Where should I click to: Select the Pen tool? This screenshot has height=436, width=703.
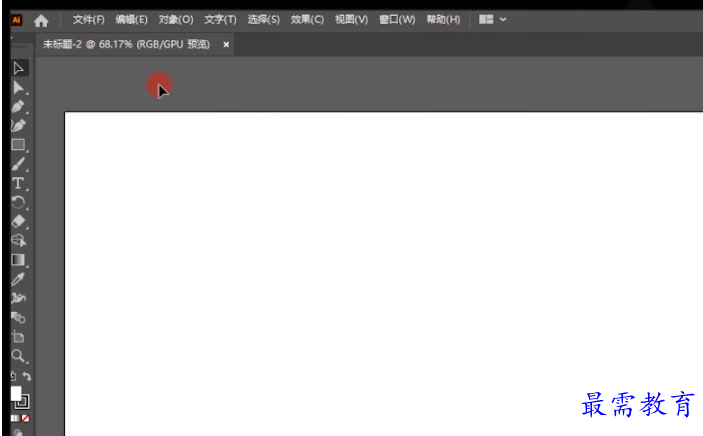tap(18, 107)
